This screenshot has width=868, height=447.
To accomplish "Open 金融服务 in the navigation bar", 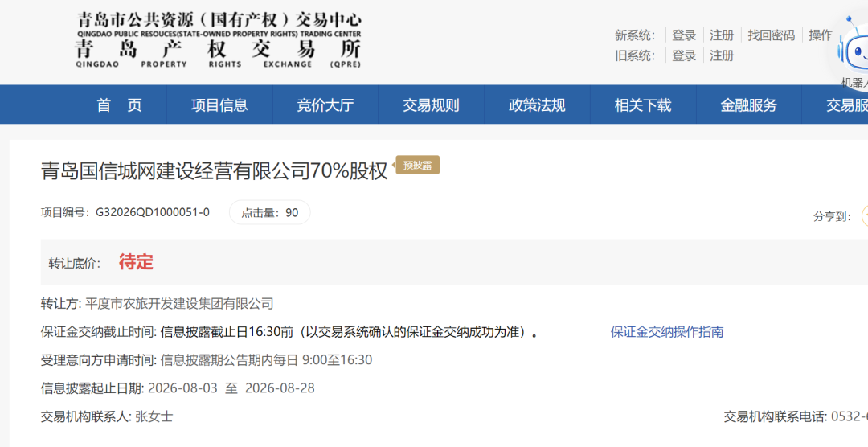I will 748,105.
